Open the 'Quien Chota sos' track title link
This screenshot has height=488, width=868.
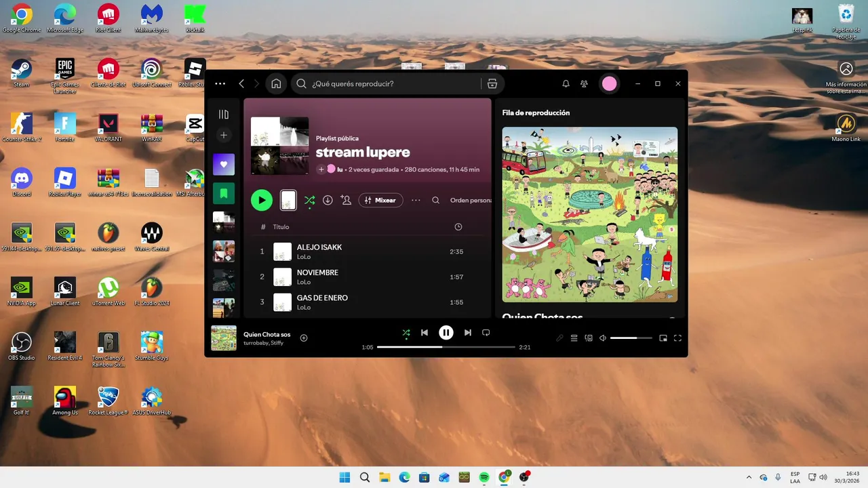[267, 334]
